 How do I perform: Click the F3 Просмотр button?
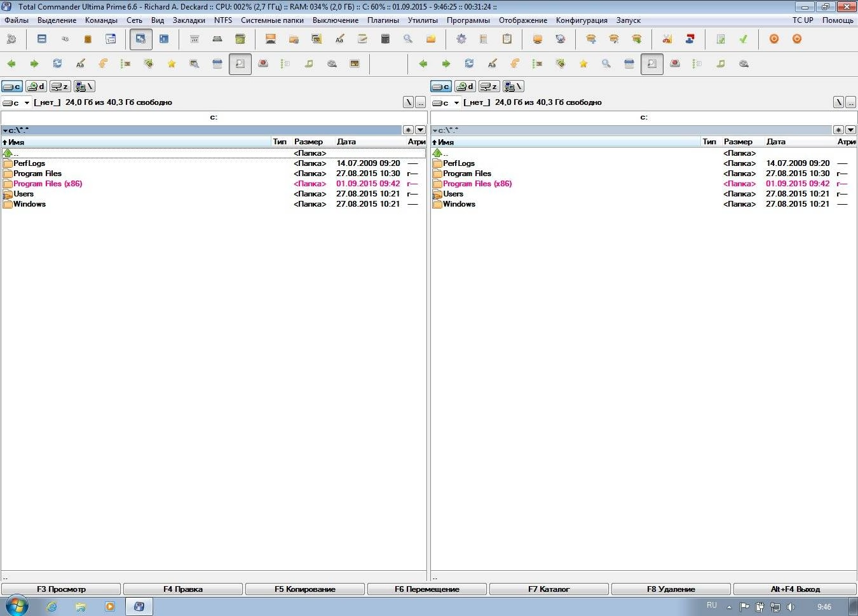click(x=61, y=589)
